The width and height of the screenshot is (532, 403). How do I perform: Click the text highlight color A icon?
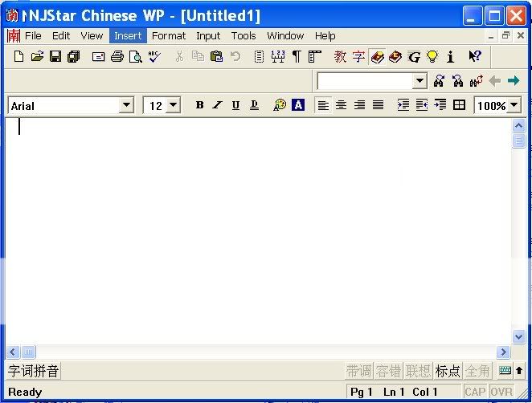pyautogui.click(x=298, y=105)
